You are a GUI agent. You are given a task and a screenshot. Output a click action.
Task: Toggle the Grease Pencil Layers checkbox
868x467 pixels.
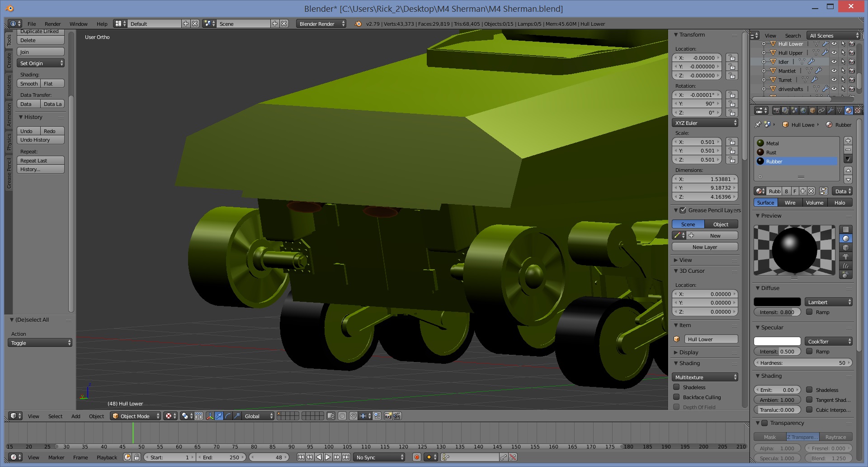(x=683, y=210)
